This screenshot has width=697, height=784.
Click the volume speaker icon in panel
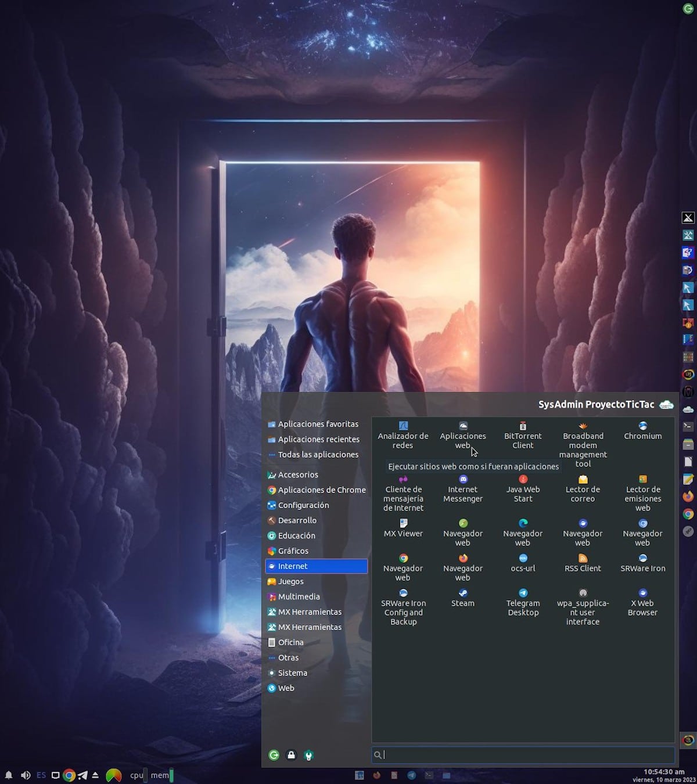26,775
